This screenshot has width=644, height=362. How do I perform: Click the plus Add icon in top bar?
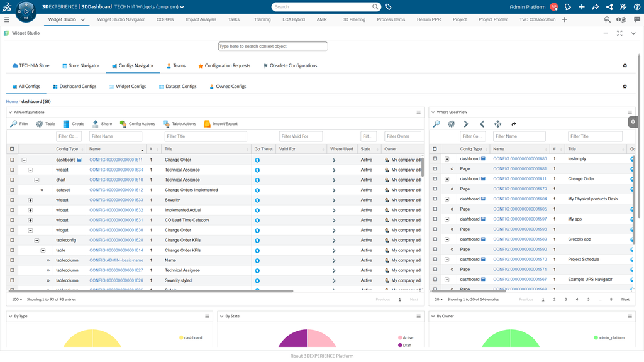582,7
